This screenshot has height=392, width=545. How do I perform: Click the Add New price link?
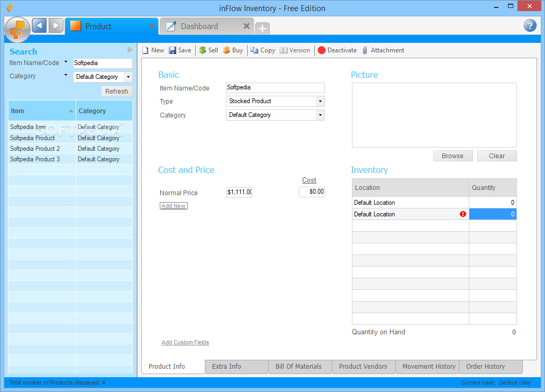pos(174,206)
